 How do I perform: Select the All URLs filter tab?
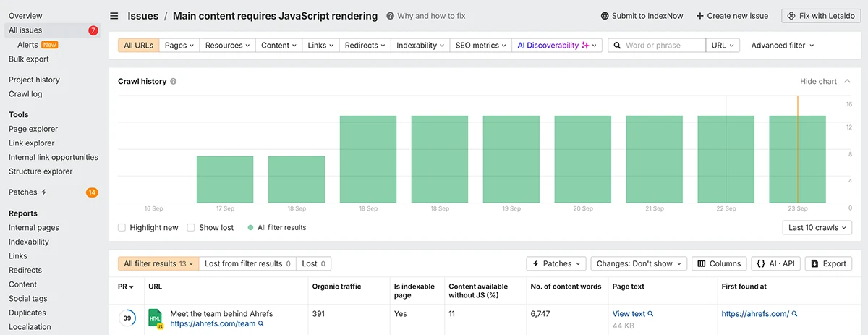(138, 45)
